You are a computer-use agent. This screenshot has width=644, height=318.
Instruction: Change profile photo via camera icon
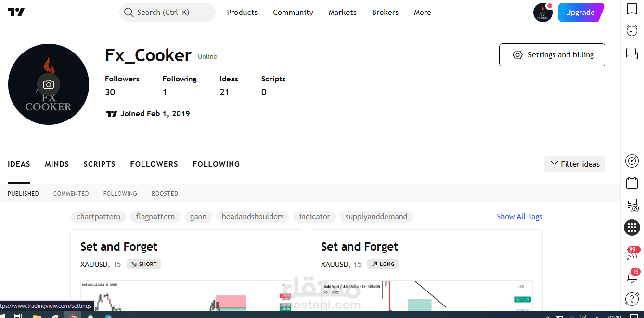(x=49, y=84)
